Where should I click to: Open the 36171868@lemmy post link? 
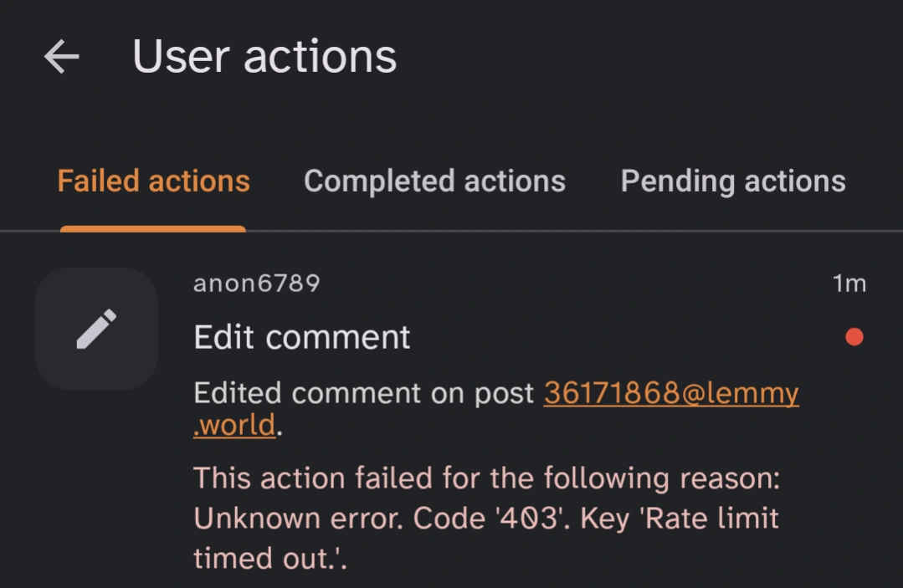click(671, 392)
